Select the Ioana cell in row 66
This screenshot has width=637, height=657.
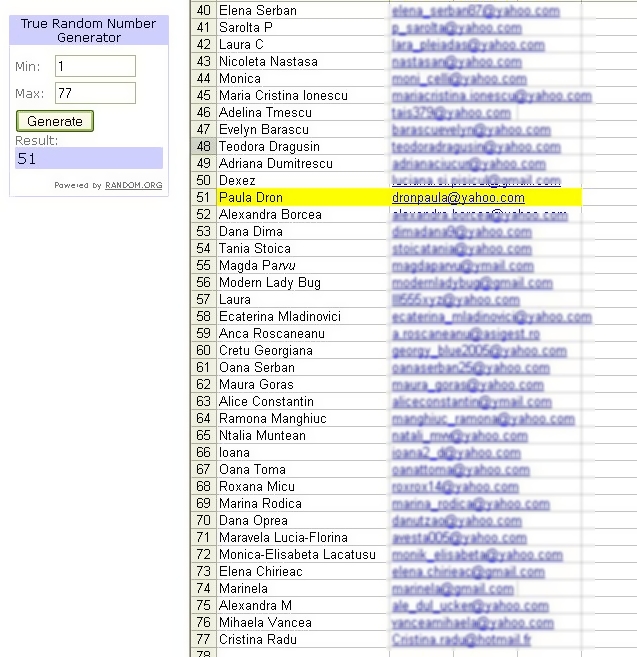click(x=303, y=452)
